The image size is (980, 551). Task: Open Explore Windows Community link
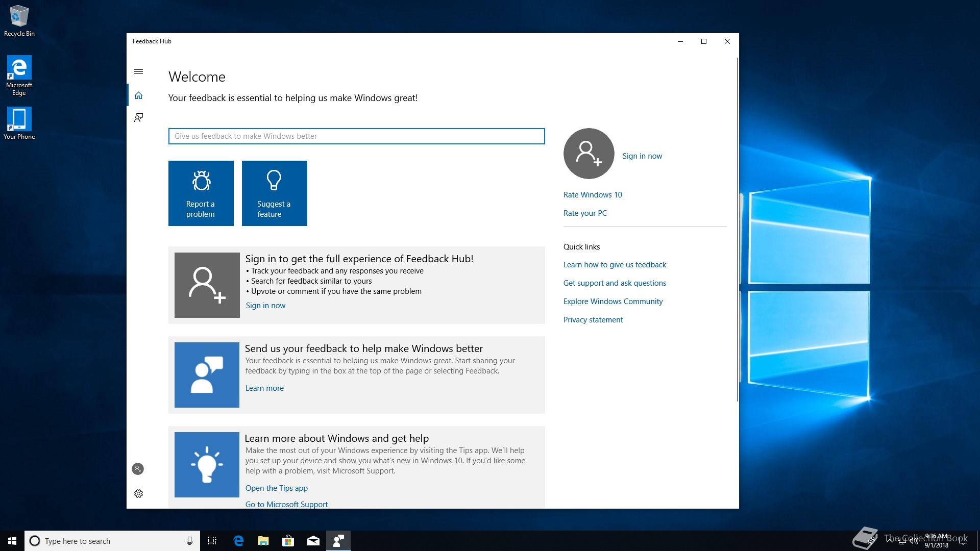click(x=613, y=302)
